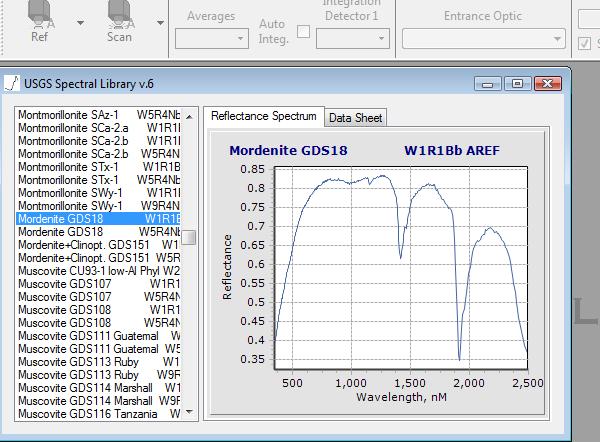Select Muscovite GDS114 Marshall W1 entry

point(99,388)
